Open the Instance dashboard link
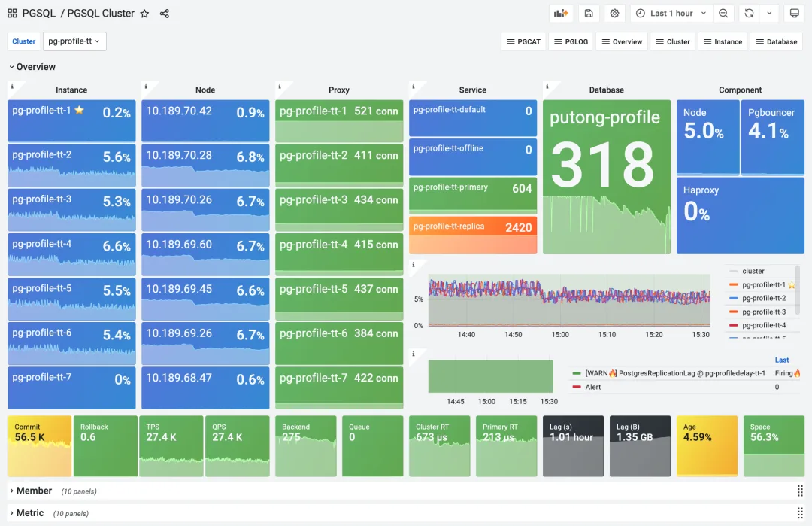Viewport: 812px width, 526px height. tap(723, 41)
